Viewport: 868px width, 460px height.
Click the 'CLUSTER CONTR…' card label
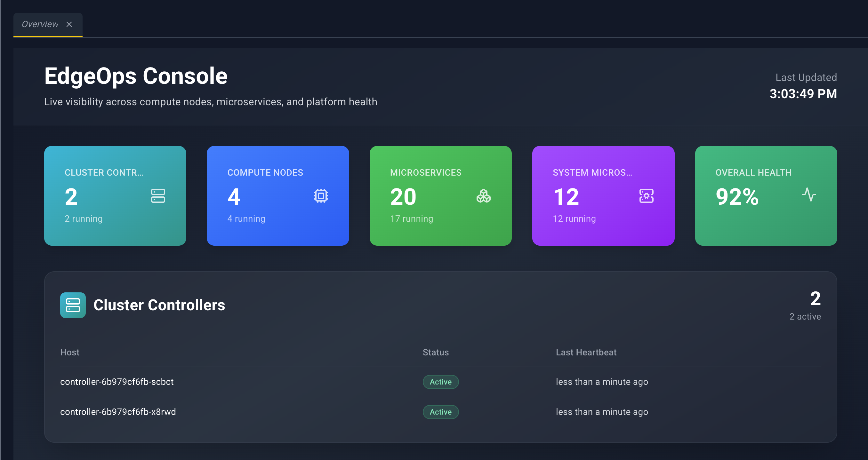[104, 172]
